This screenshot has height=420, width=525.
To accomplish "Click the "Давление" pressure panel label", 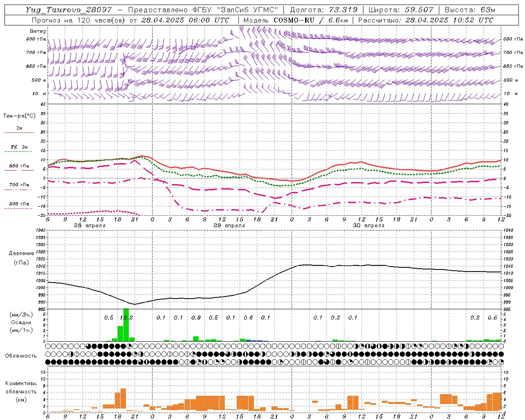I will (x=21, y=253).
